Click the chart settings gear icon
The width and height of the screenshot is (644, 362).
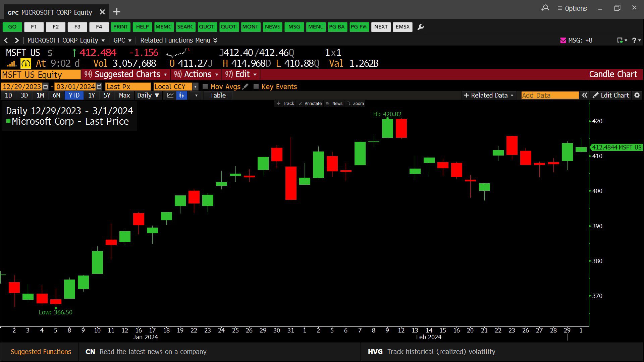click(x=637, y=95)
